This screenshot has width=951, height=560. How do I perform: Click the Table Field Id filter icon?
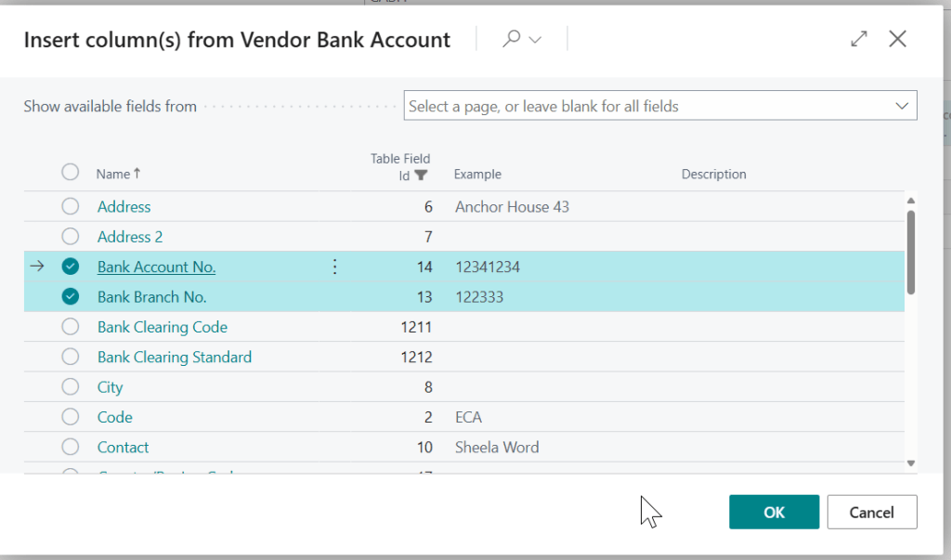(421, 175)
